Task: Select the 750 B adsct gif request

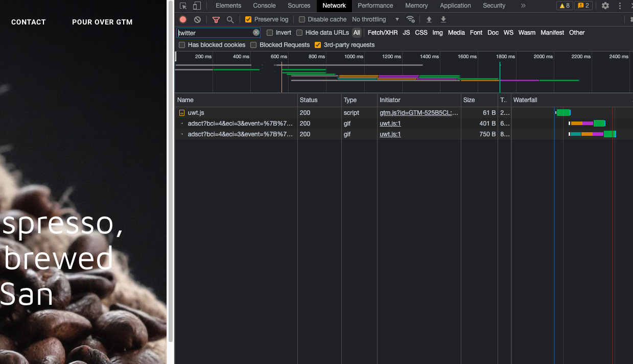Action: pyautogui.click(x=404, y=134)
